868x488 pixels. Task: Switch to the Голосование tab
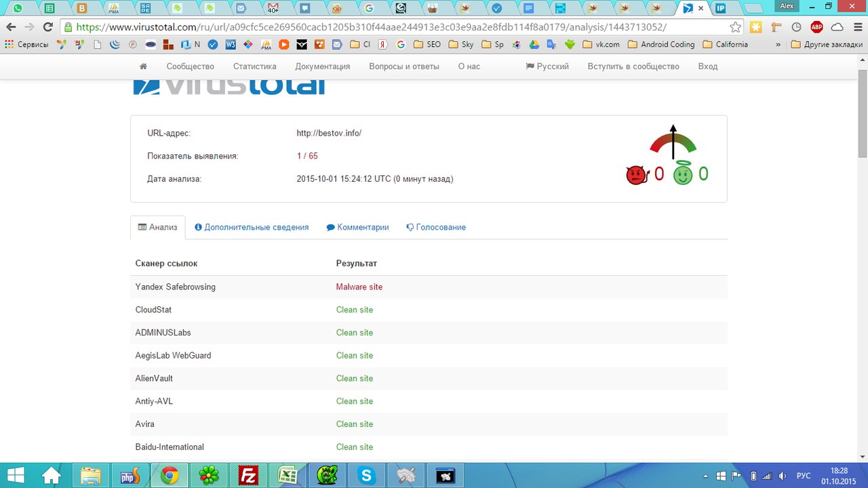pyautogui.click(x=436, y=228)
